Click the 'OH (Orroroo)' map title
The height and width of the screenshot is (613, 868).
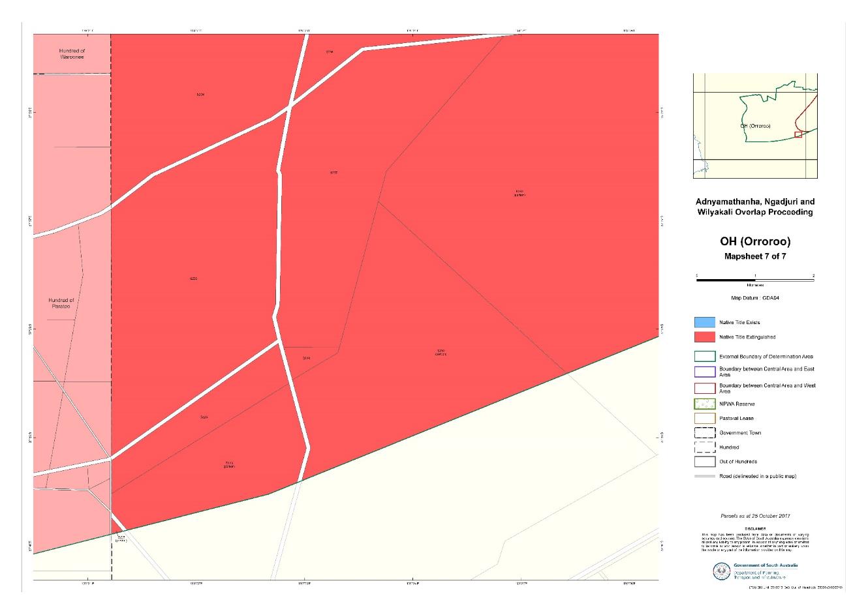pos(755,242)
